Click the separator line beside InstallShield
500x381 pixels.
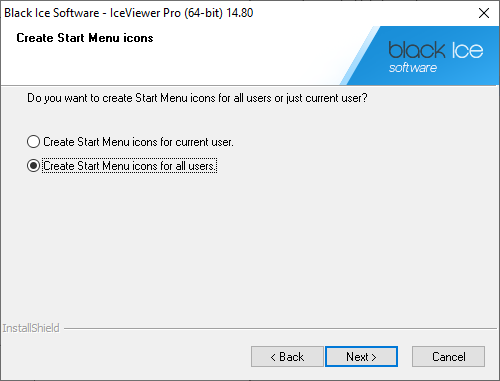pyautogui.click(x=280, y=329)
